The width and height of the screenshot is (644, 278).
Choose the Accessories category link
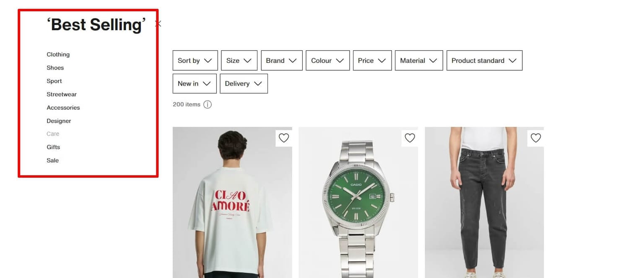tap(63, 108)
